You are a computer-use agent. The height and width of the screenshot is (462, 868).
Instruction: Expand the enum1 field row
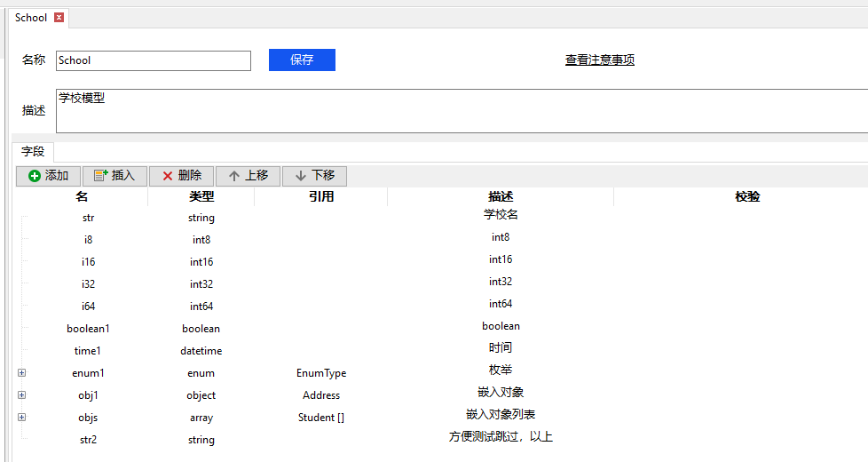point(21,373)
